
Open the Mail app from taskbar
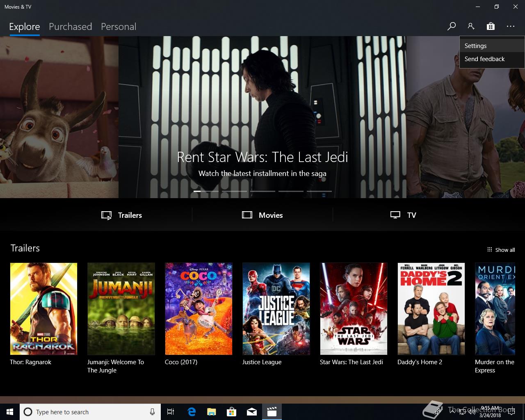click(x=252, y=412)
